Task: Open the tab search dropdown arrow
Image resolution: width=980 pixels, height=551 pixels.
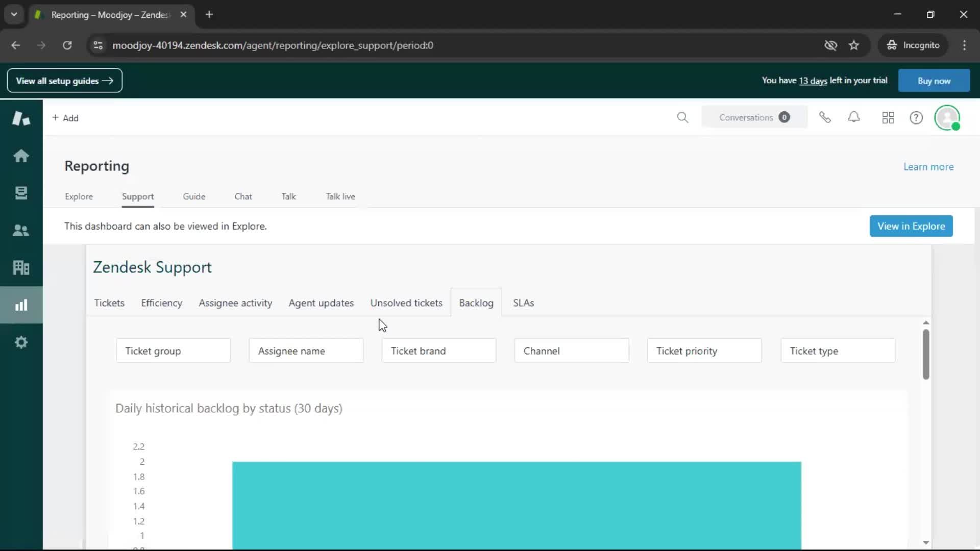Action: 14,15
